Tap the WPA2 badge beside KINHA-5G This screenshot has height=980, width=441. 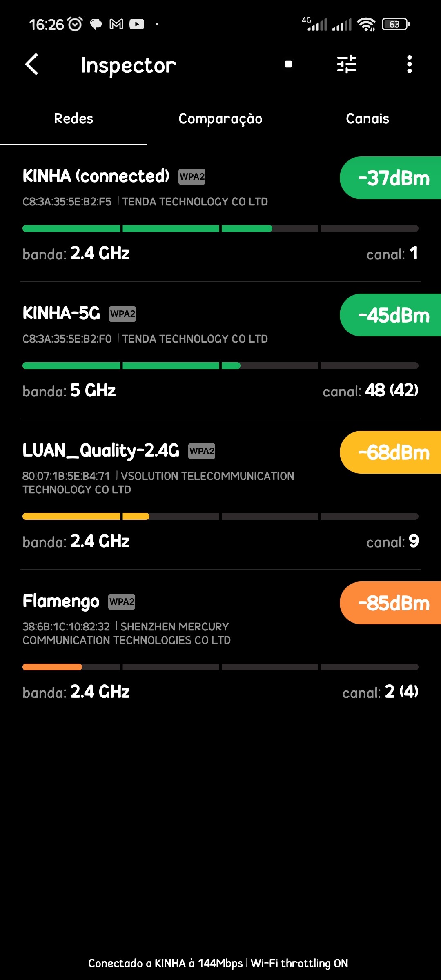click(122, 314)
